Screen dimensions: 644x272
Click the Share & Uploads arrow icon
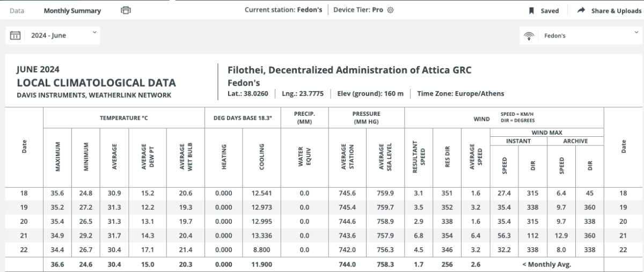click(581, 11)
